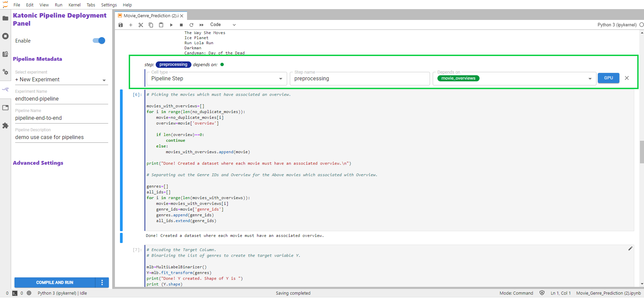Expand Advanced Settings section
The image size is (644, 298).
(38, 163)
